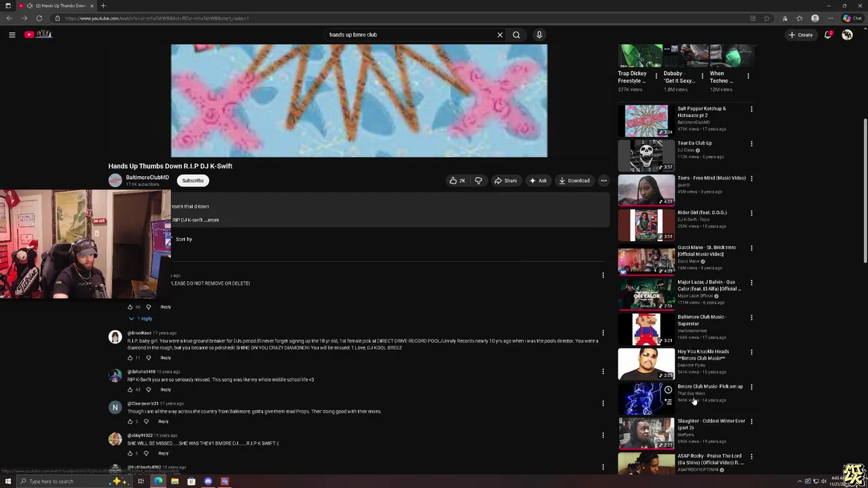Viewport: 868px width, 488px height.
Task: Clear the search query with X
Action: click(500, 35)
